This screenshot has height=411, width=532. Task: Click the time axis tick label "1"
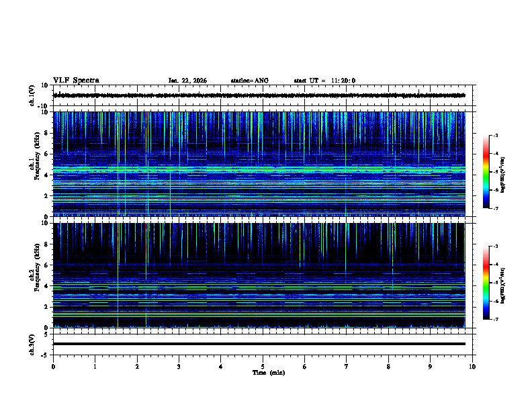(95, 367)
